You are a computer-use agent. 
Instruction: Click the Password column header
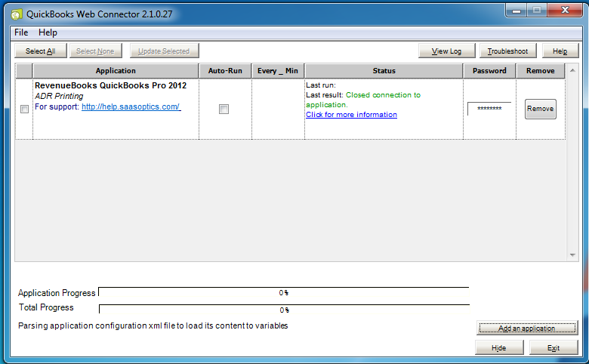click(x=489, y=71)
